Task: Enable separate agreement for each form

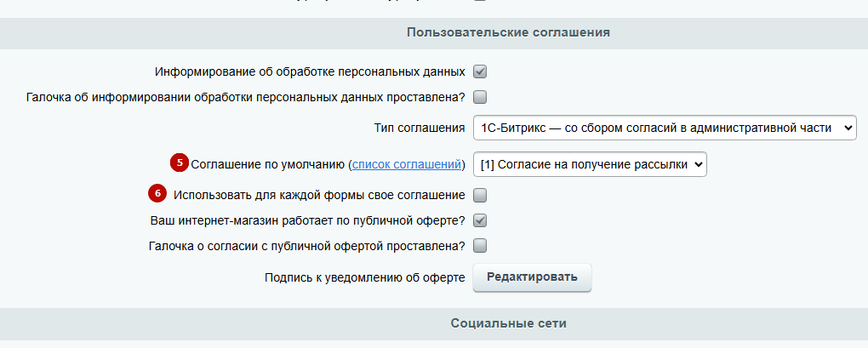Action: (x=480, y=196)
